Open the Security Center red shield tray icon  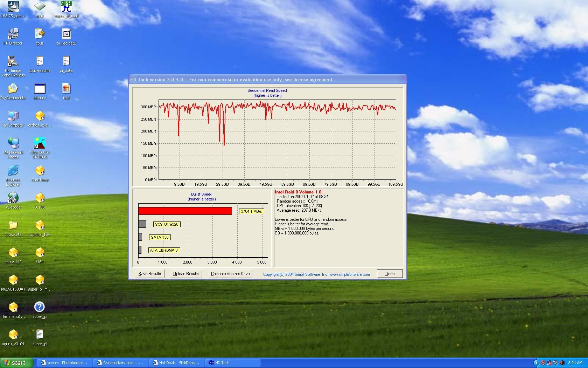(543, 363)
